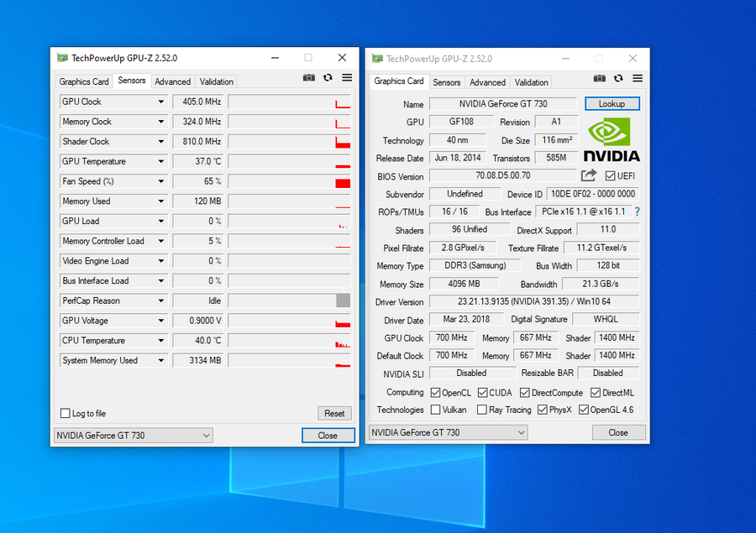Click the Fan Speed red graph bar
This screenshot has height=533, width=756.
point(343,183)
